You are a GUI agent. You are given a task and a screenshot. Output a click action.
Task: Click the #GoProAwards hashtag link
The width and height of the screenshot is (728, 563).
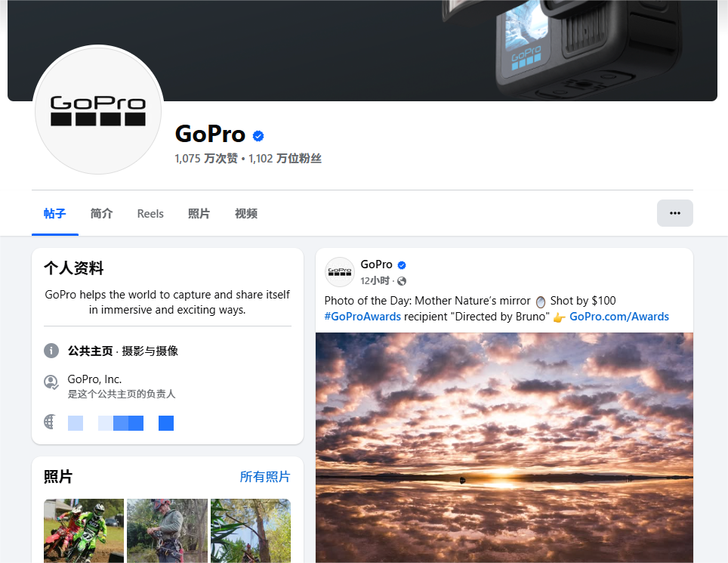(x=362, y=317)
